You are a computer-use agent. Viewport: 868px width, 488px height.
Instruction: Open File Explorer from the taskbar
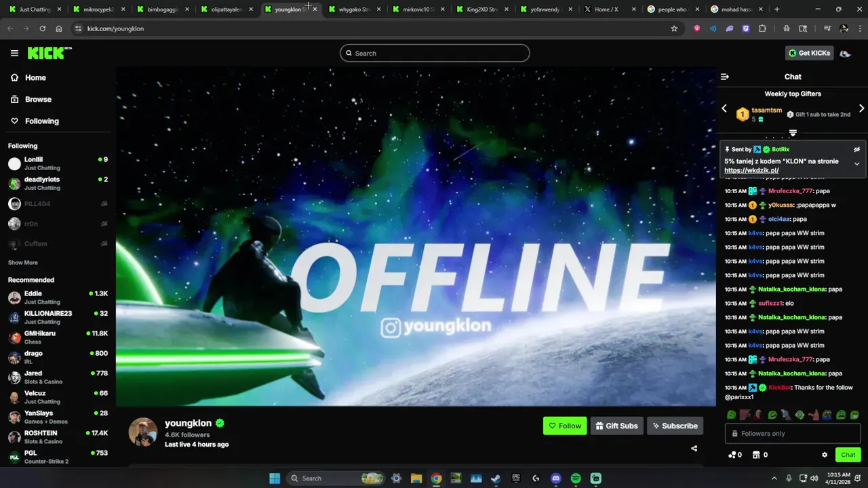click(416, 478)
